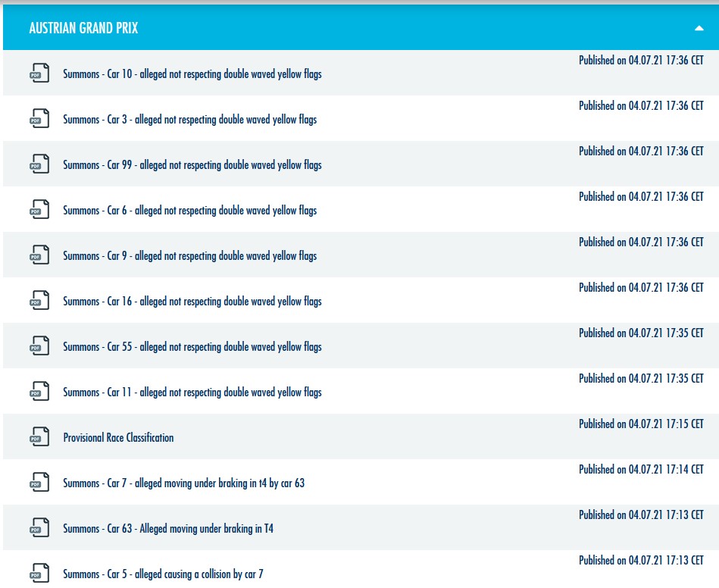Open Summons Car 63 Alleged moving under braking

click(x=168, y=528)
